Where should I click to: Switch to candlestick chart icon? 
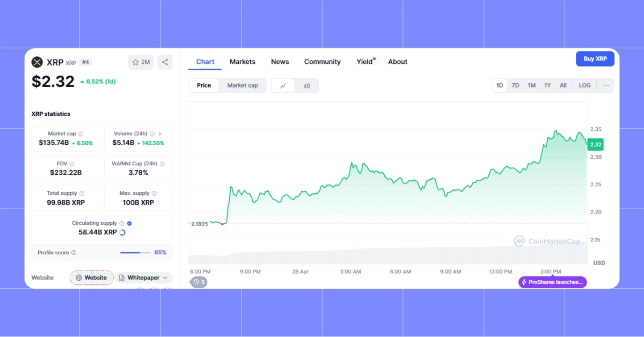pyautogui.click(x=306, y=85)
